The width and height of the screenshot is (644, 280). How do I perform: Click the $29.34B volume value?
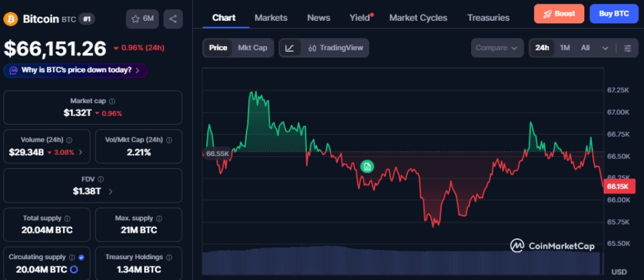(26, 152)
